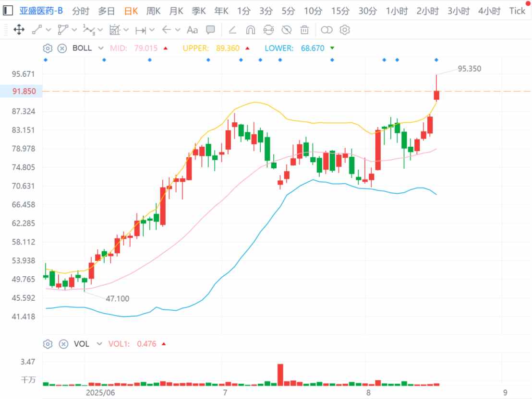Screen dimensions: 532x399
Task: Switch to the 周K weekly chart tab
Action: (x=153, y=11)
